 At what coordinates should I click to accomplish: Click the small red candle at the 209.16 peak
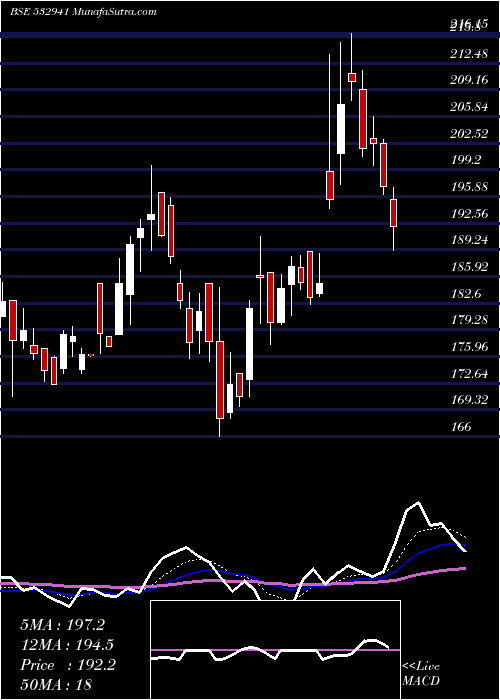352,78
